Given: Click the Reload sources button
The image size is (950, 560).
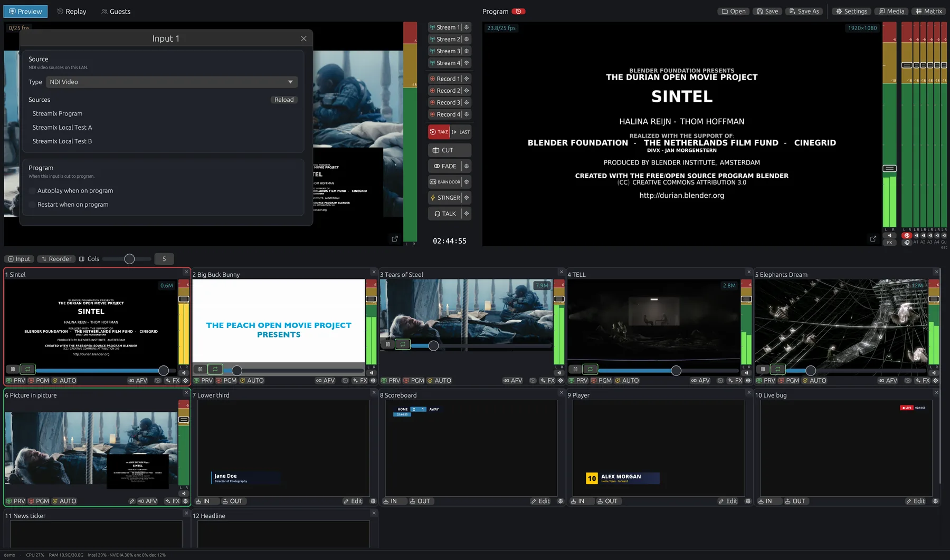Looking at the screenshot, I should pos(284,100).
